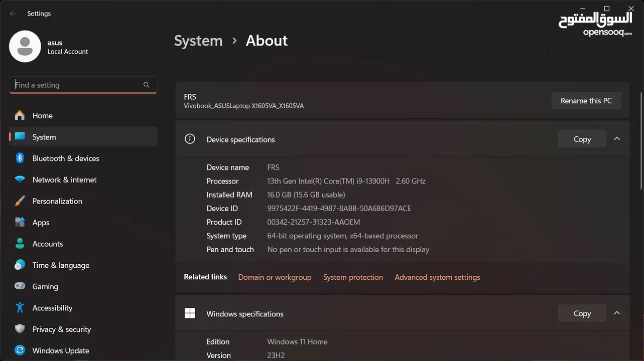Image resolution: width=644 pixels, height=361 pixels.
Task: Go to Network & internet settings
Action: pos(83,179)
